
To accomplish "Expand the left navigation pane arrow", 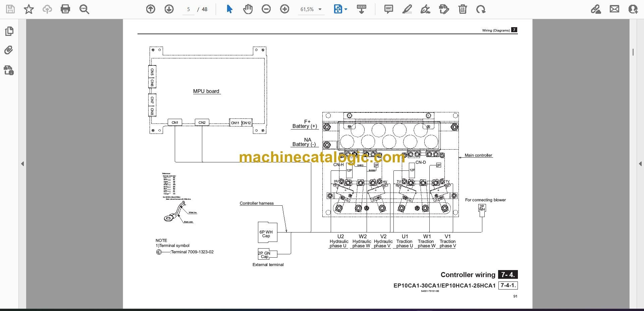I will pyautogui.click(x=22, y=164).
